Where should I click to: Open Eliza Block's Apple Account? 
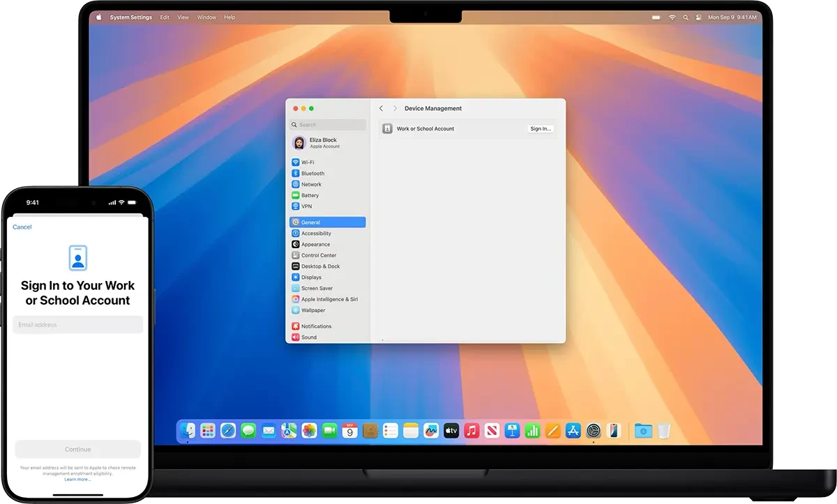tap(327, 143)
